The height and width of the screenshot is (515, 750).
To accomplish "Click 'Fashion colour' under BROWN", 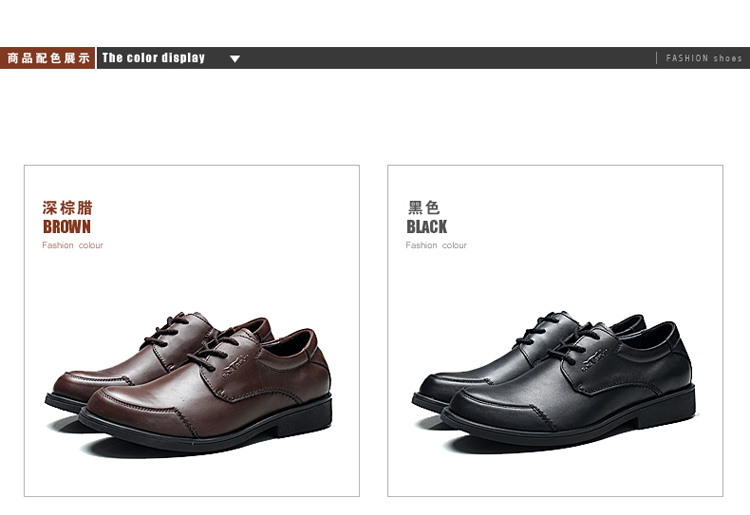I will pyautogui.click(x=73, y=245).
